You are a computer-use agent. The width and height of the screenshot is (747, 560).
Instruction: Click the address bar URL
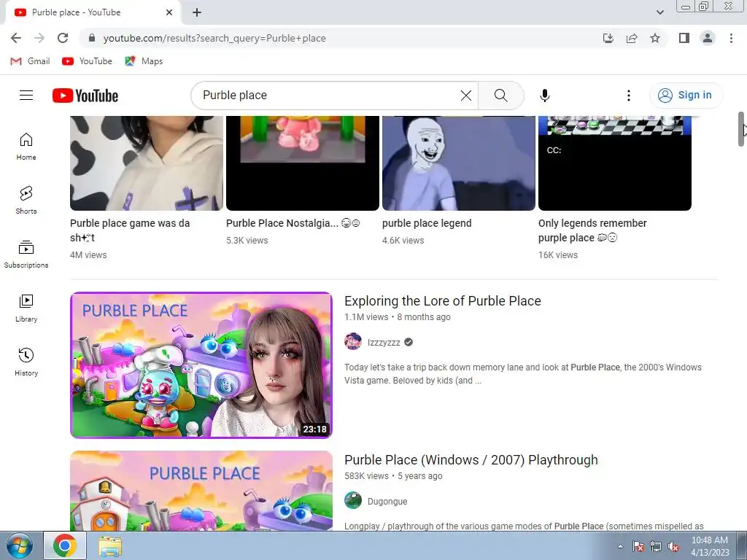coord(214,38)
